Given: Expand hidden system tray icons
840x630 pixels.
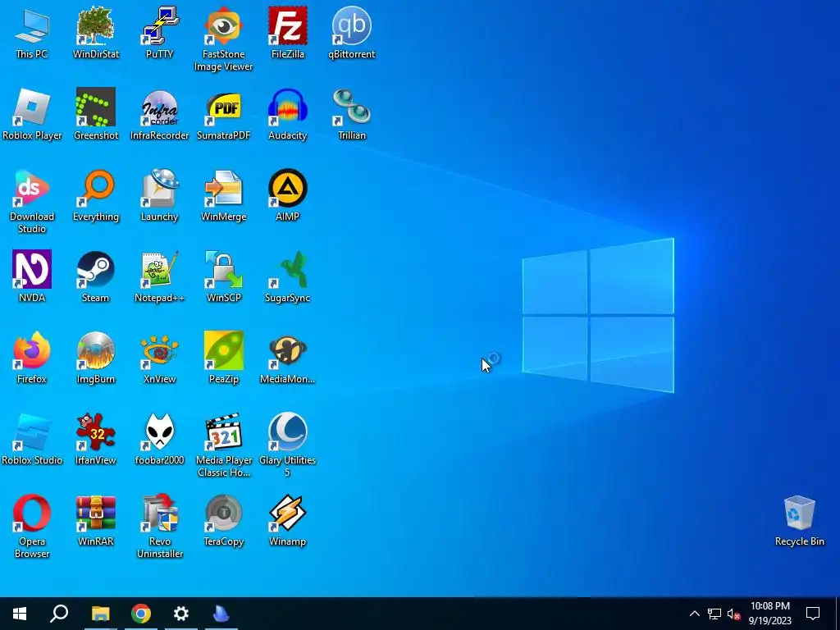Looking at the screenshot, I should coord(694,614).
